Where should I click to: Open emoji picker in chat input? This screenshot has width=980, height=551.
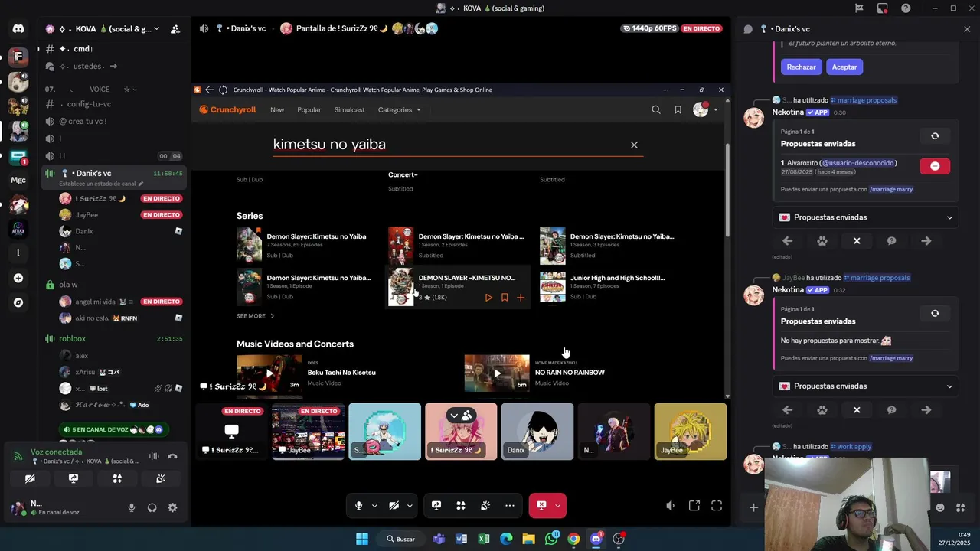coord(940,507)
